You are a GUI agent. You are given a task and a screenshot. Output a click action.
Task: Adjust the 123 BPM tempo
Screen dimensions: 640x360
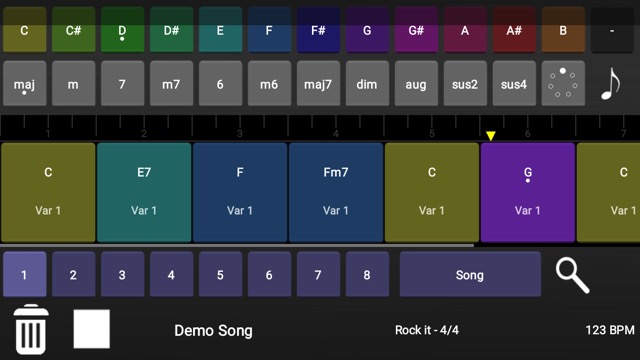pos(610,330)
